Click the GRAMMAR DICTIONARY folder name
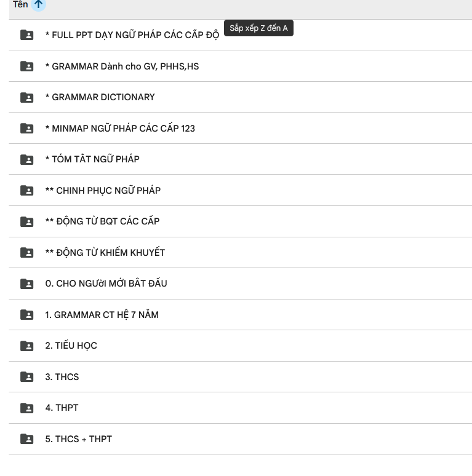 pos(100,97)
